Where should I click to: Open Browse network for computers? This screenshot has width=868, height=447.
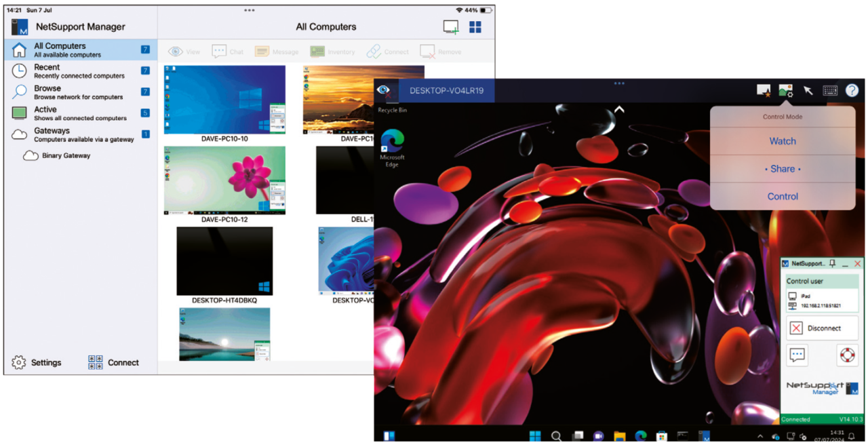(79, 92)
